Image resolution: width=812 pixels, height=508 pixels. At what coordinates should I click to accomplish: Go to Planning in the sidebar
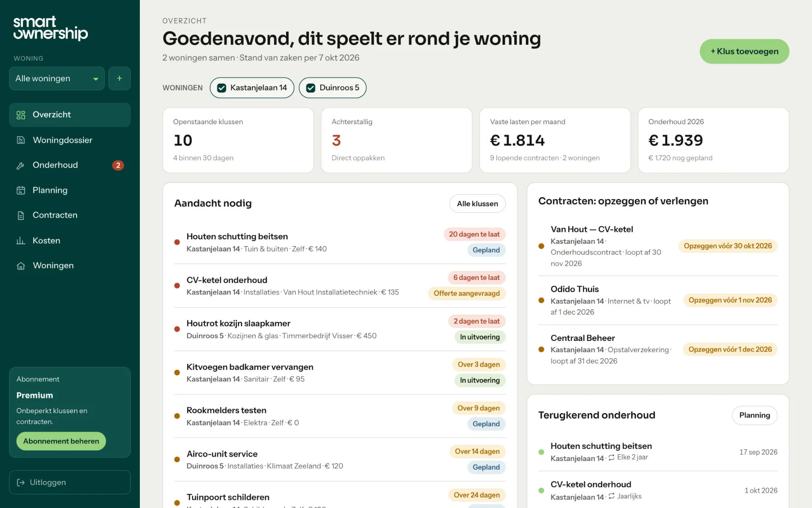click(x=70, y=190)
